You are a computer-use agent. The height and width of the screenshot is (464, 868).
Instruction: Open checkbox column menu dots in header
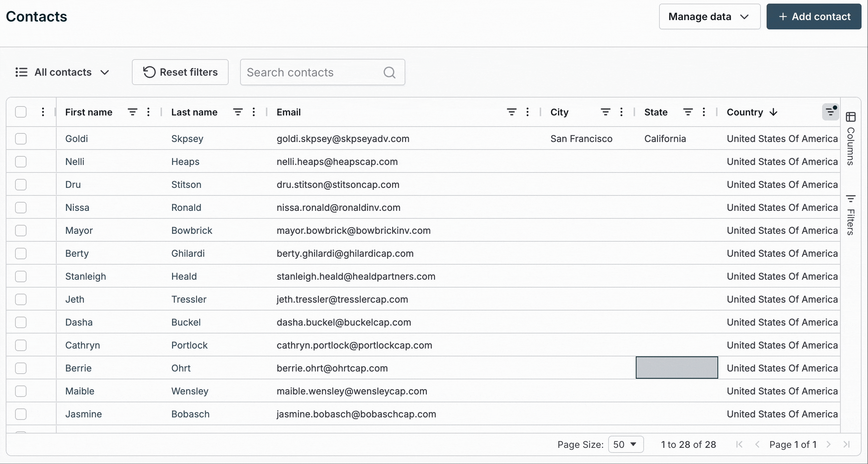click(43, 112)
